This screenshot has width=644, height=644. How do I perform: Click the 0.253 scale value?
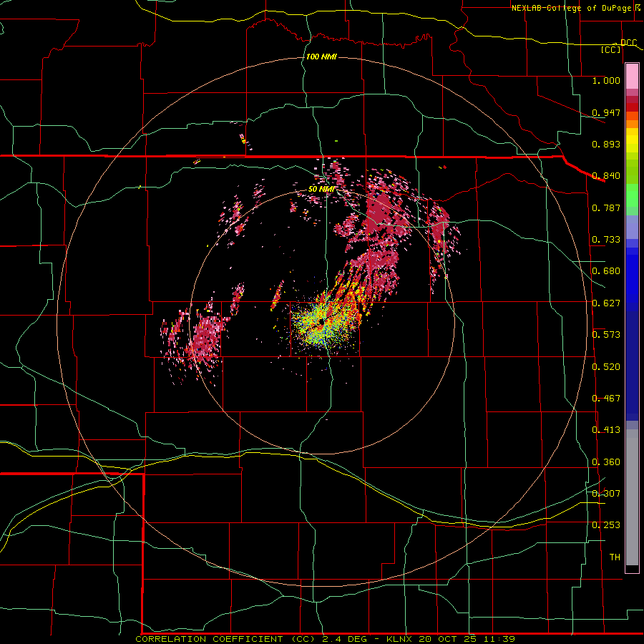coord(606,525)
